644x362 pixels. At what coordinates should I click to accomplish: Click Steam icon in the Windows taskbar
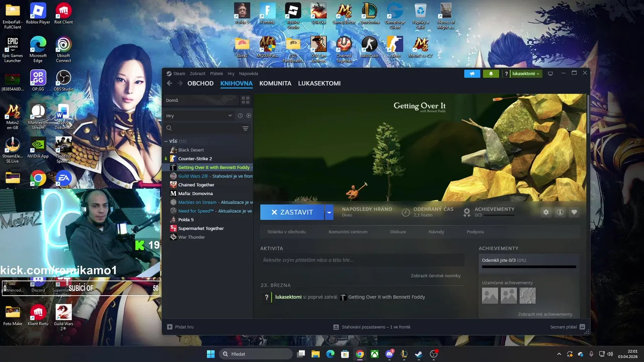tap(419, 354)
